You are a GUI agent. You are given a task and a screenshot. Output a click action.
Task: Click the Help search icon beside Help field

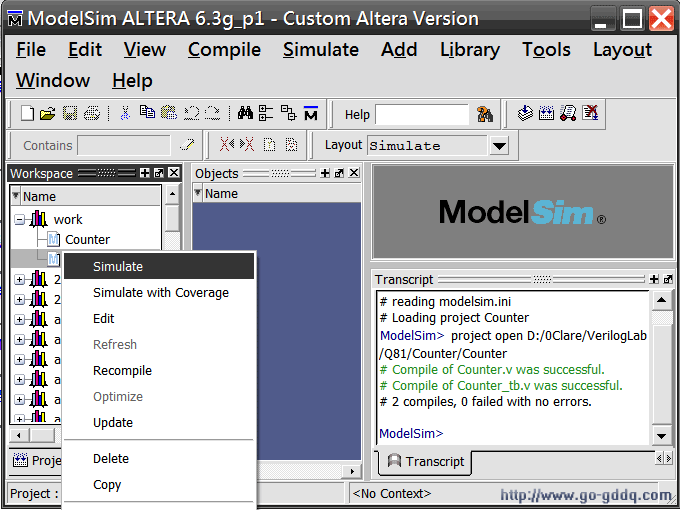tap(485, 114)
